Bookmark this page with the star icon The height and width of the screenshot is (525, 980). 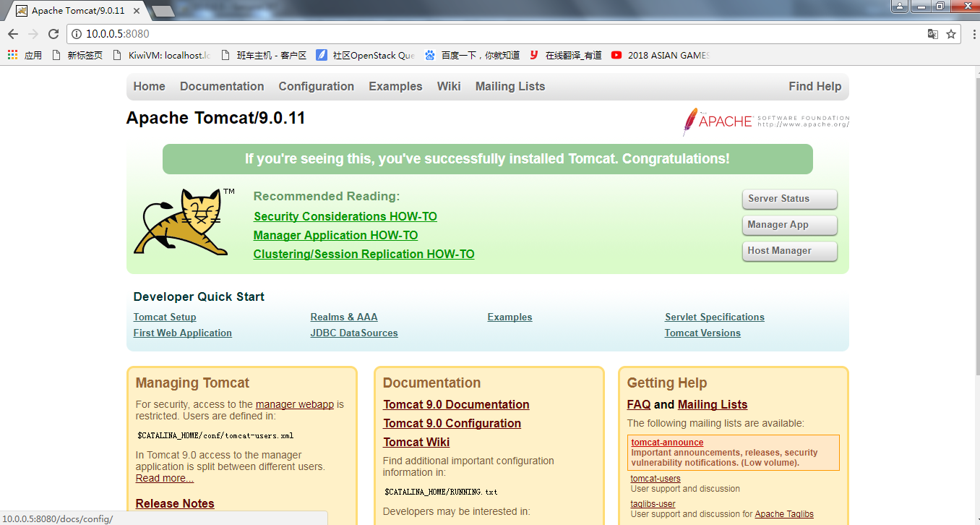[x=951, y=34]
